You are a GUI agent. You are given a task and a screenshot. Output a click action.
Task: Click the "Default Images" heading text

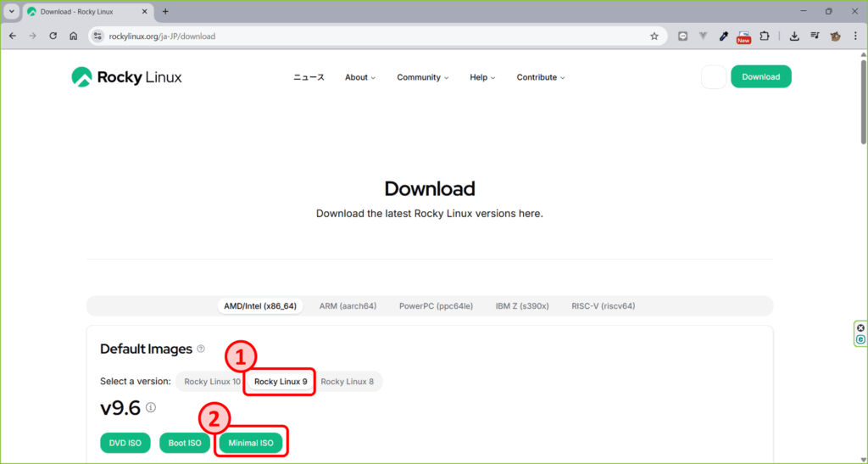click(146, 349)
